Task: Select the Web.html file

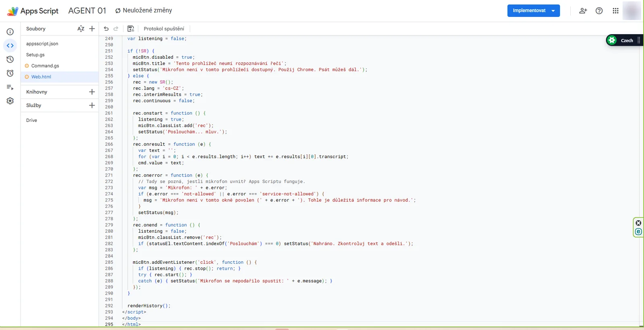Action: point(41,77)
